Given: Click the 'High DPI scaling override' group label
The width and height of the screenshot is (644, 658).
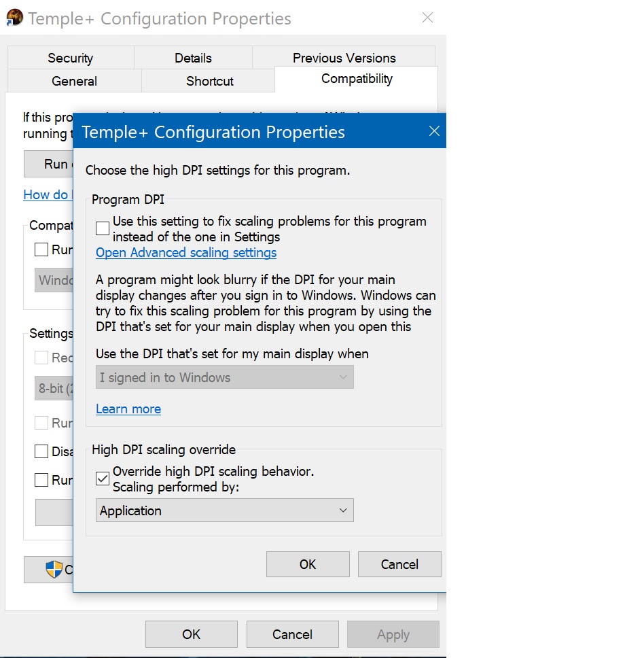Looking at the screenshot, I should 164,449.
